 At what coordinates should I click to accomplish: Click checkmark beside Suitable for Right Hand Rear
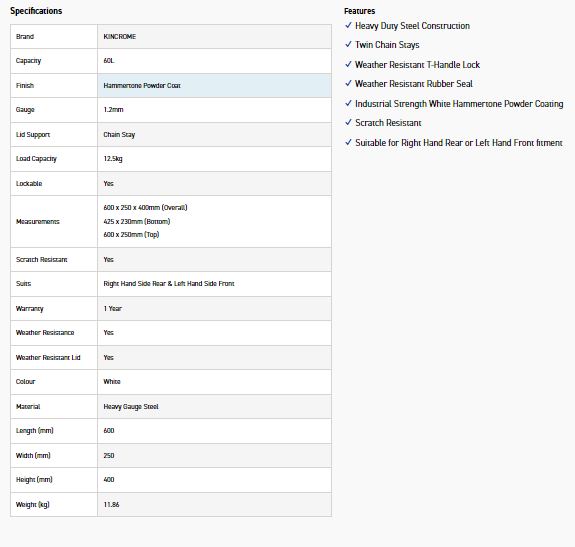348,142
